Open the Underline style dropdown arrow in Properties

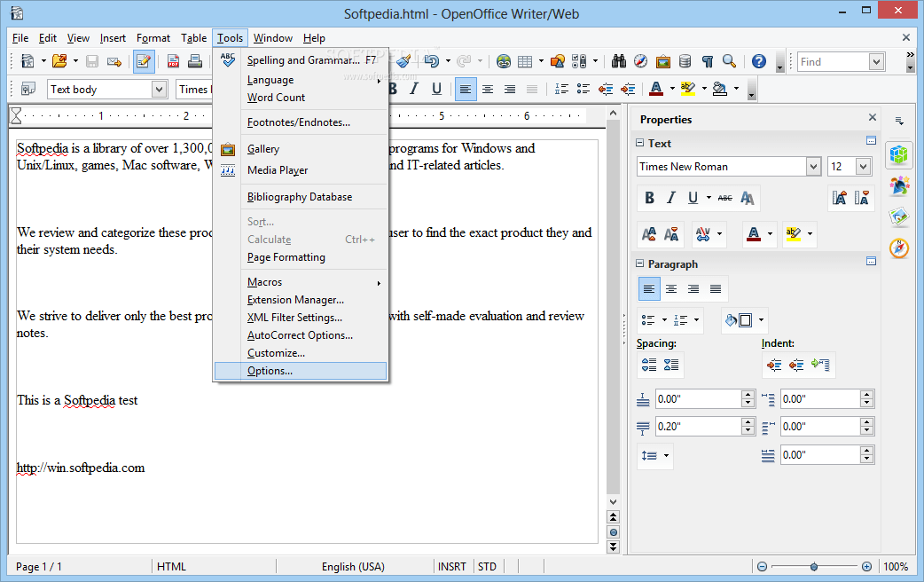click(x=709, y=198)
